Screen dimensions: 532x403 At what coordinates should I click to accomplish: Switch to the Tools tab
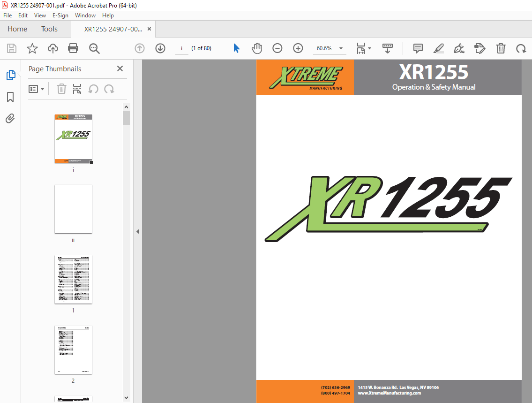[x=49, y=29]
